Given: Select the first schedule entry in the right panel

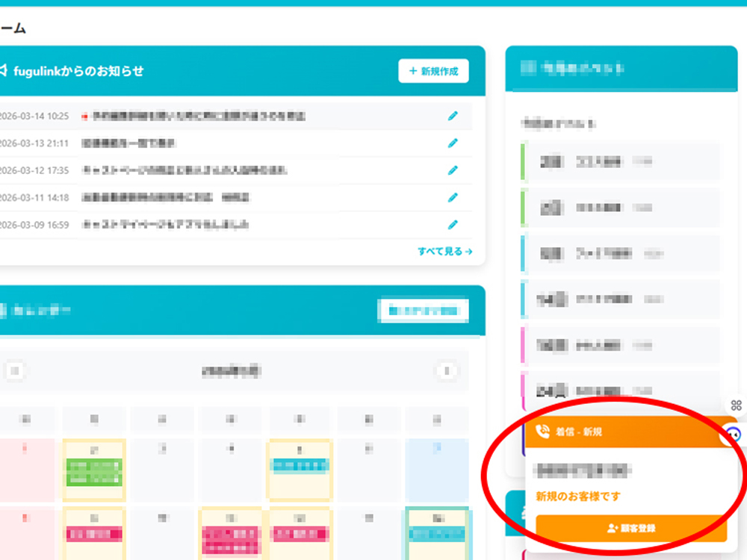Looking at the screenshot, I should click(620, 161).
